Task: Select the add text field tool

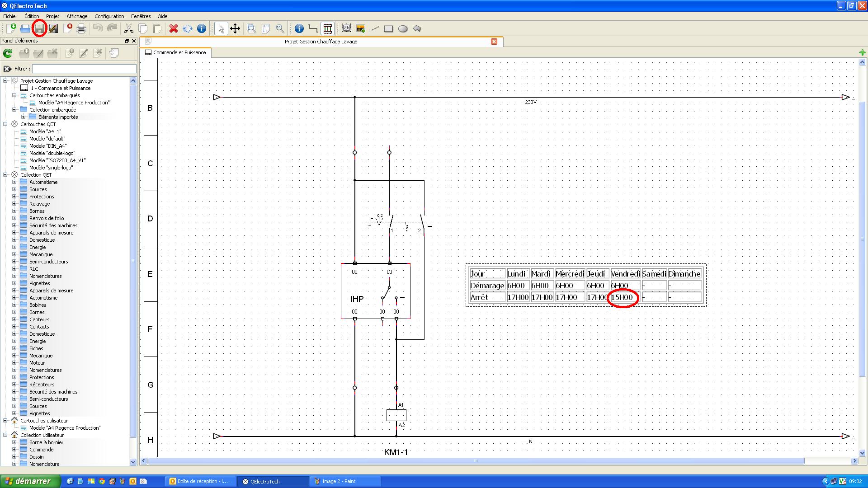Action: [346, 28]
